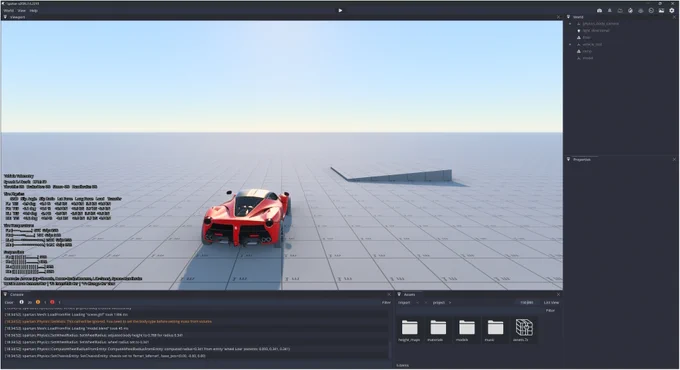Screen dimensions: 680x370
Task: Go back in Assets browser history
Action: click(418, 302)
